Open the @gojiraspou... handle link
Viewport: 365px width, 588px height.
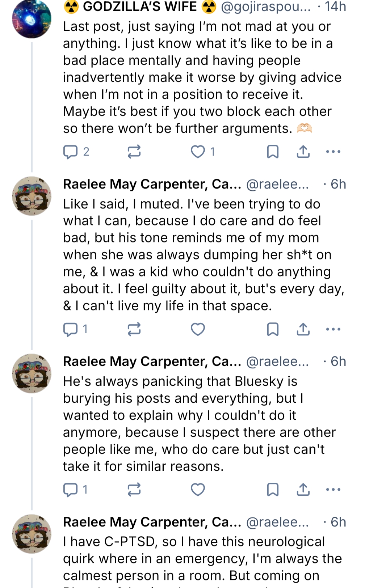click(265, 7)
